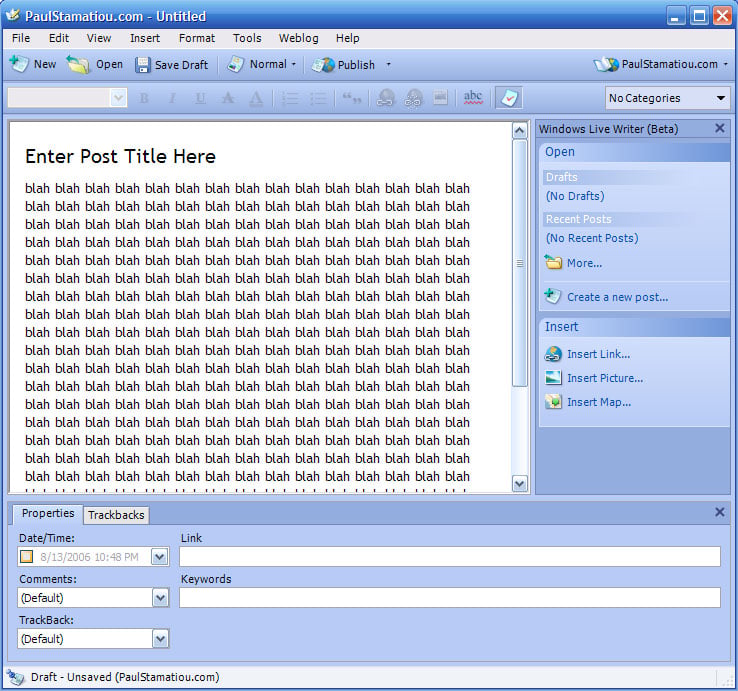Click the Insert Link toolbar icon
Viewport: 738px width, 691px height.
[385, 98]
